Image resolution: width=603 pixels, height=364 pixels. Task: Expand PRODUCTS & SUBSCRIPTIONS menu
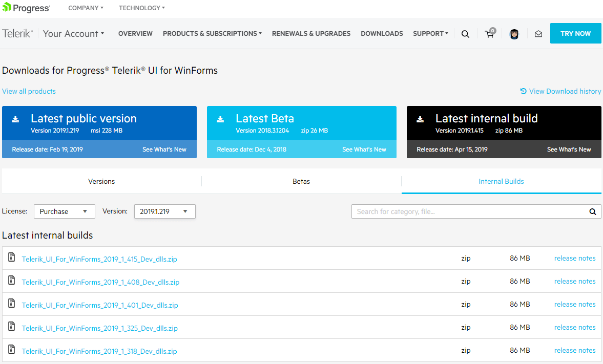tap(212, 33)
